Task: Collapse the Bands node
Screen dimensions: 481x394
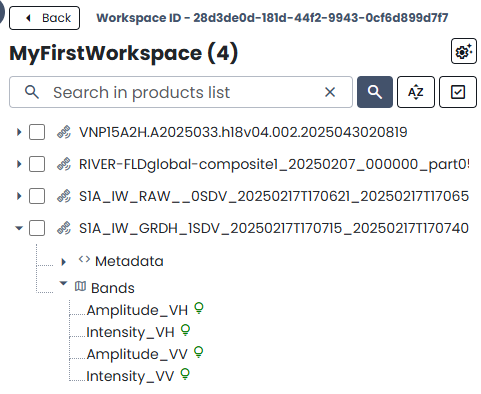Action: point(63,284)
